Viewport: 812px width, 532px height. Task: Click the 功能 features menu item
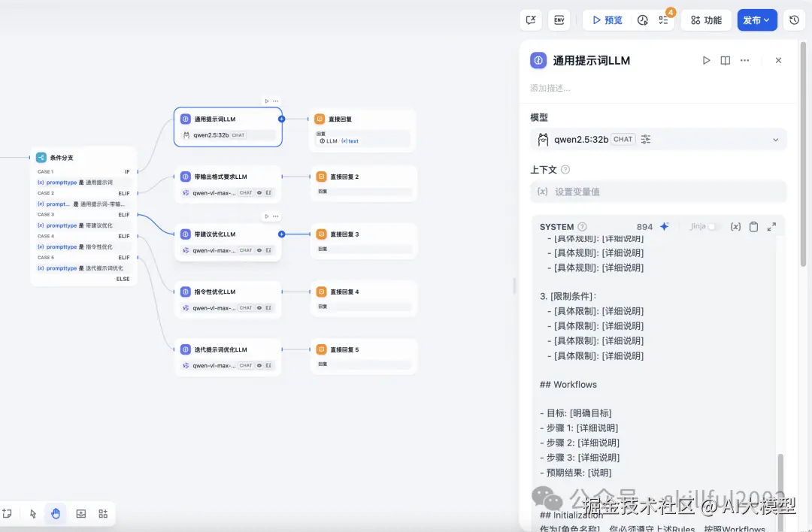705,20
